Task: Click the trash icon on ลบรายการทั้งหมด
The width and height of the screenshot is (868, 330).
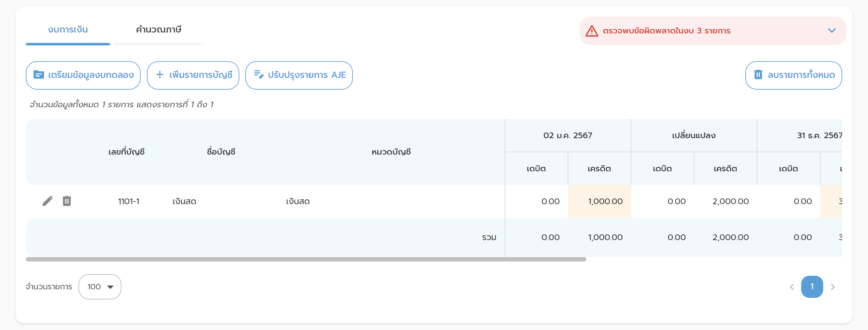Action: [758, 75]
